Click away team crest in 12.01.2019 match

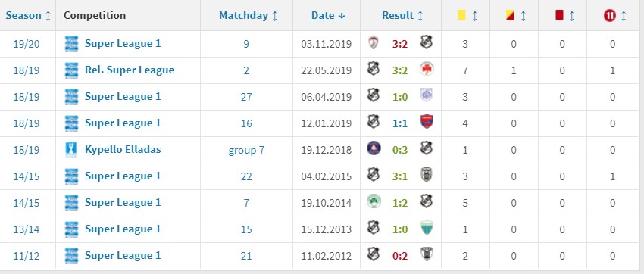tap(427, 122)
